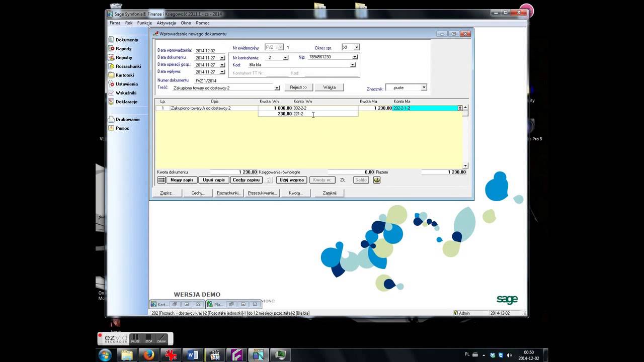Open the Dokumenty section in sidebar
The width and height of the screenshot is (644, 362).
point(123,40)
